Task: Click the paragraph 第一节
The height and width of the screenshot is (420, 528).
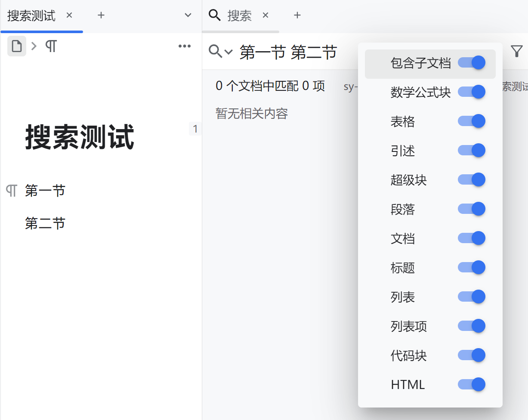Action: point(45,191)
